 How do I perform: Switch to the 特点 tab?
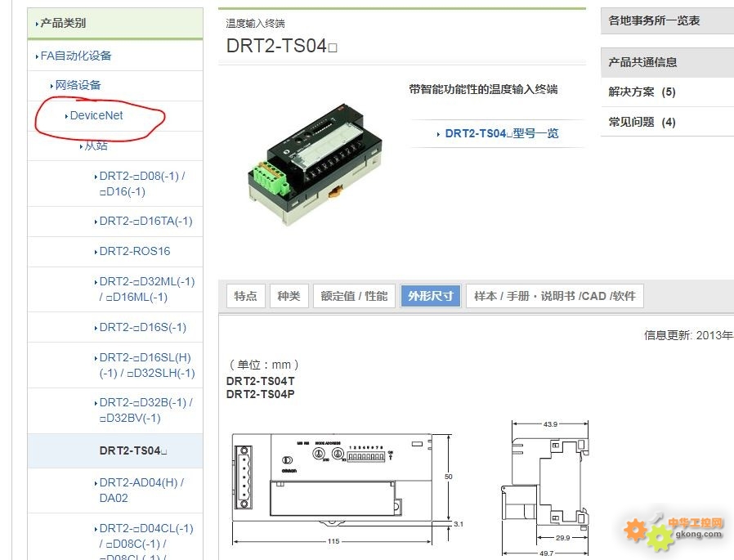tap(246, 296)
